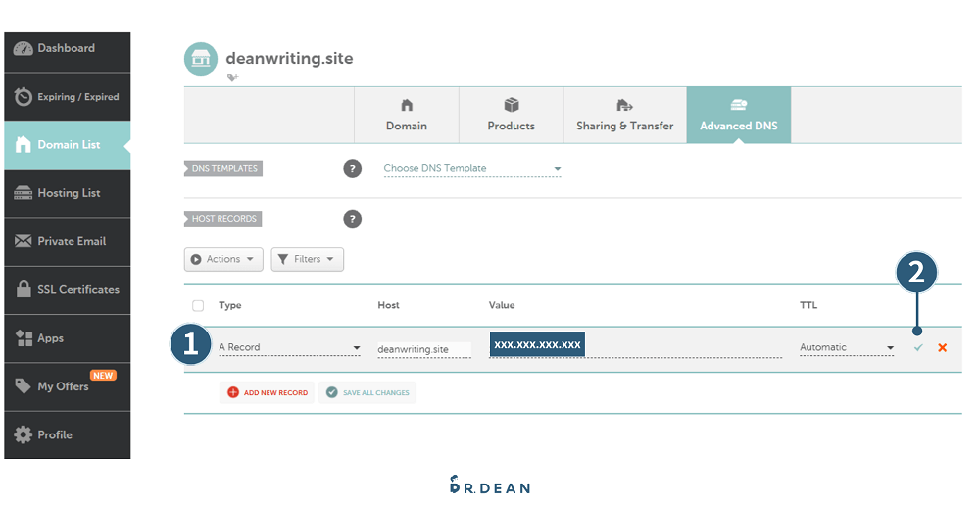The width and height of the screenshot is (980, 510).
Task: Click the Save All Changes button
Action: tap(367, 393)
